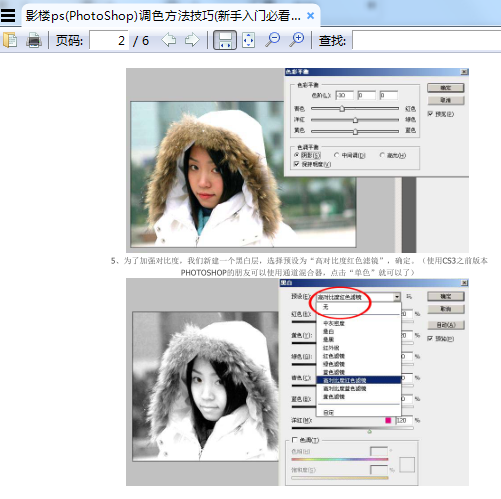The width and height of the screenshot is (501, 499).
Task: Click the yellow-blue slider handle
Action: click(x=355, y=131)
